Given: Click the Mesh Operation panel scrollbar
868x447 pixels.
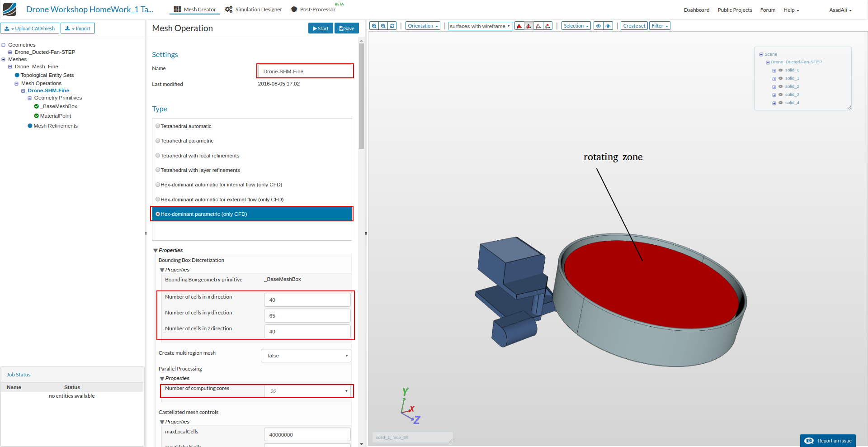Looking at the screenshot, I should [361, 96].
